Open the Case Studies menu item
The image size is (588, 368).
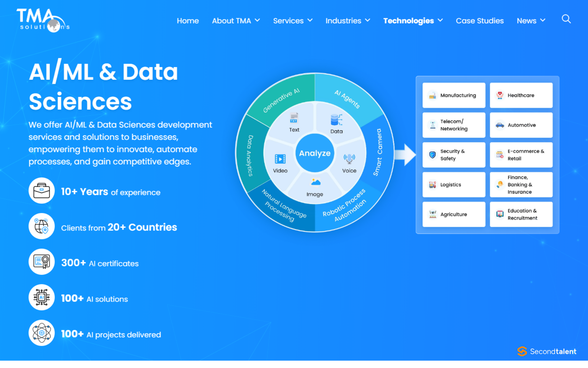(480, 21)
